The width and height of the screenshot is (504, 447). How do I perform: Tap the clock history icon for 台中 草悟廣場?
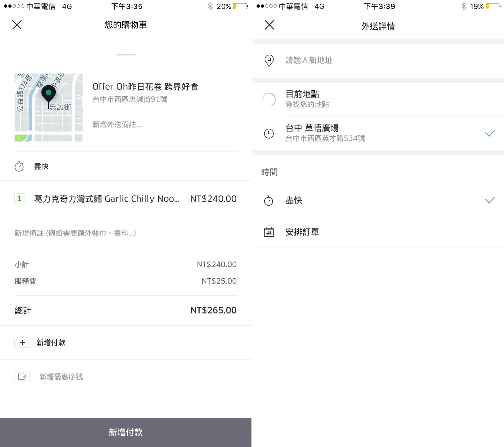(269, 133)
